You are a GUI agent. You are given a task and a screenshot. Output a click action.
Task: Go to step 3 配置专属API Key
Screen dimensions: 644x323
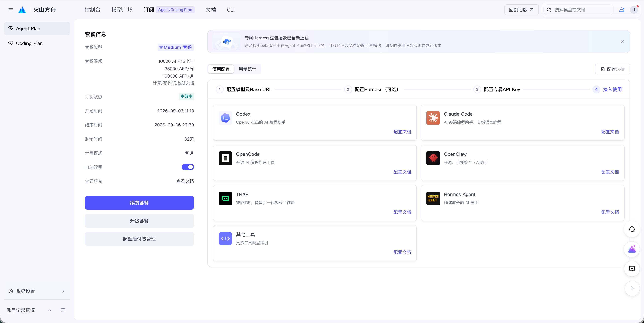497,89
